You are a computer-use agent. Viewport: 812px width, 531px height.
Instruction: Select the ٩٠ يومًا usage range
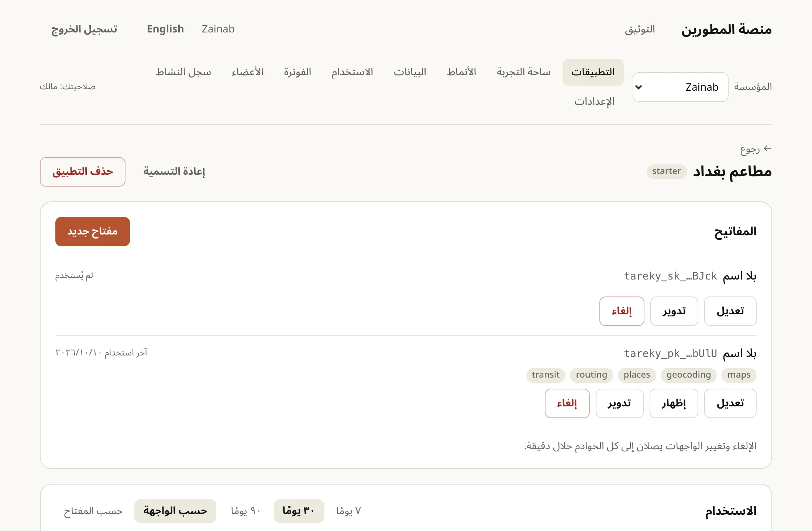[246, 511]
